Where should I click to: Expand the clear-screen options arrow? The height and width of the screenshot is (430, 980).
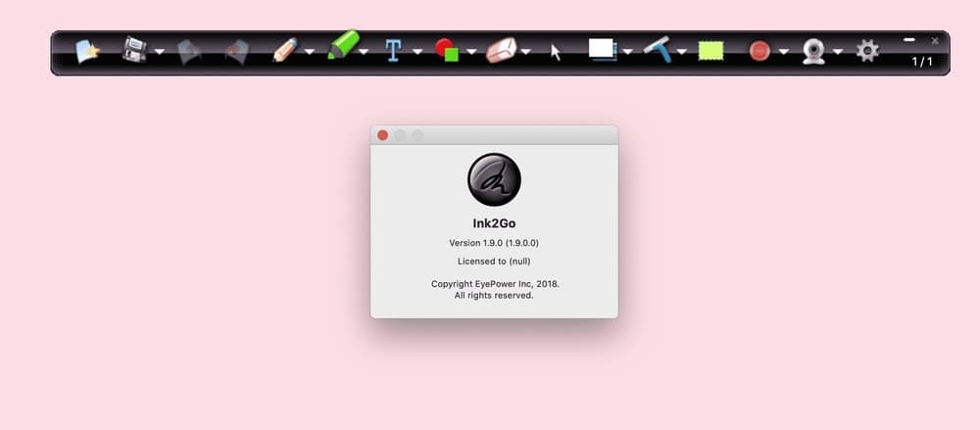682,52
